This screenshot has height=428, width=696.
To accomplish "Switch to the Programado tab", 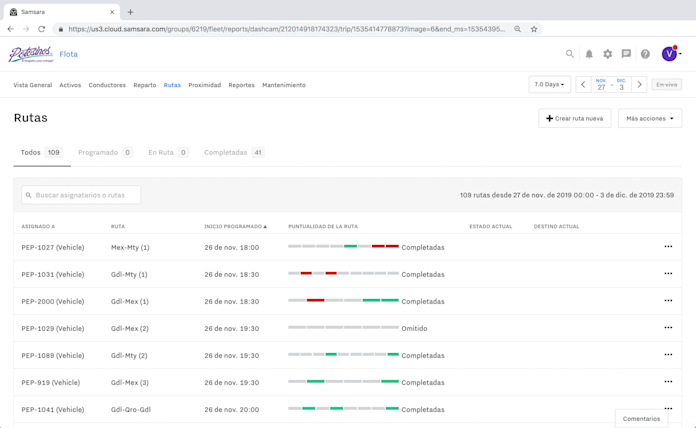I will coord(105,153).
